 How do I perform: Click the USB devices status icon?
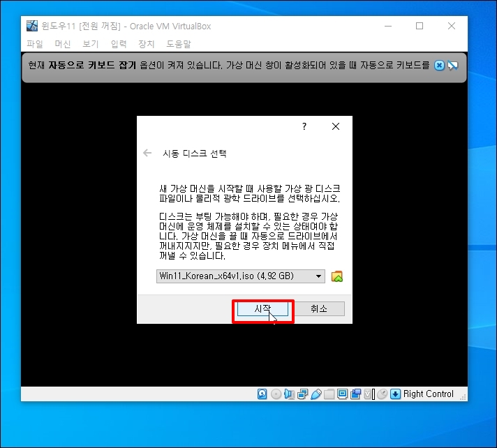316,394
